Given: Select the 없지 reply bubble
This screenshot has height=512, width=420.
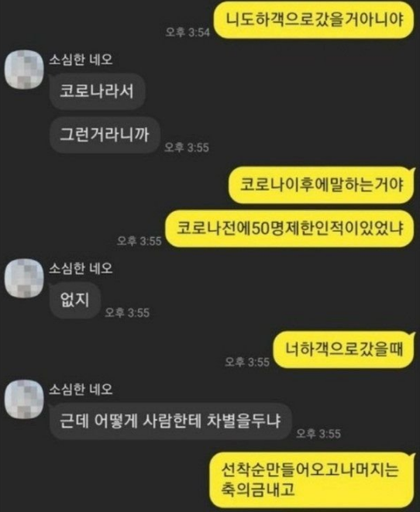Looking at the screenshot, I should [75, 300].
